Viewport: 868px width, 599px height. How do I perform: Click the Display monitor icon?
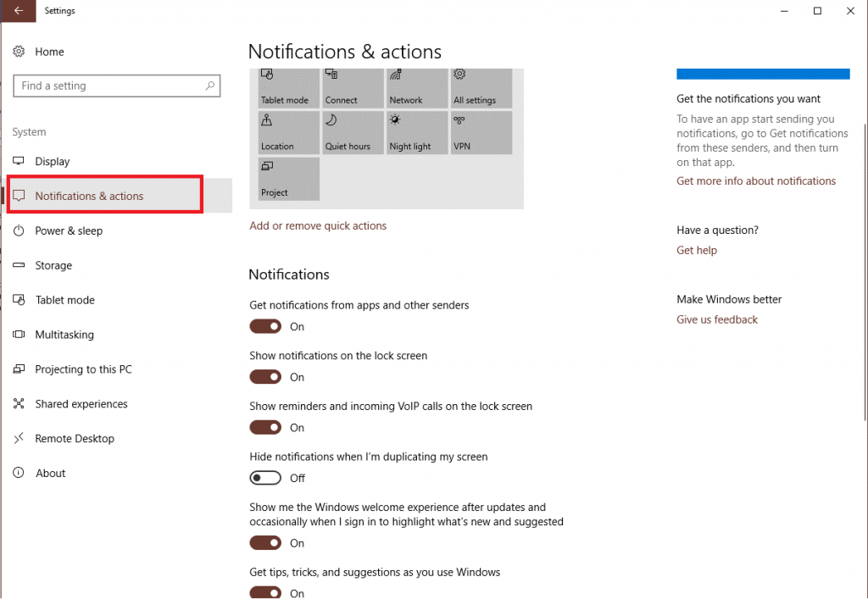[19, 161]
